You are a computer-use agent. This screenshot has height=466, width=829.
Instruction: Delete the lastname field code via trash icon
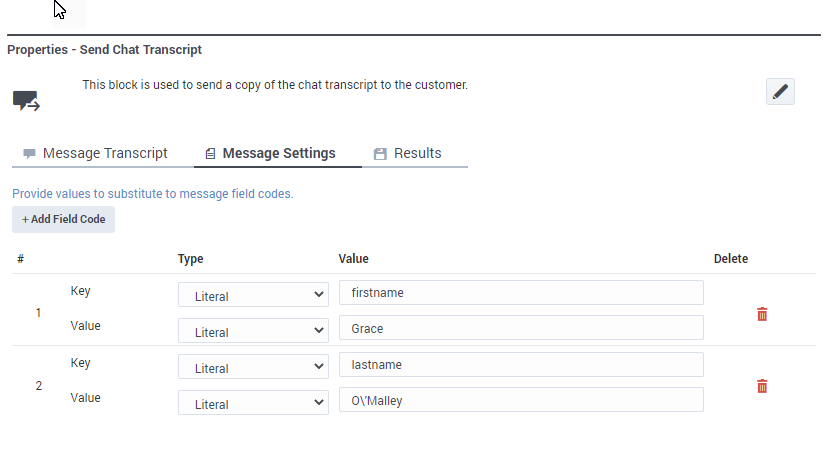762,386
